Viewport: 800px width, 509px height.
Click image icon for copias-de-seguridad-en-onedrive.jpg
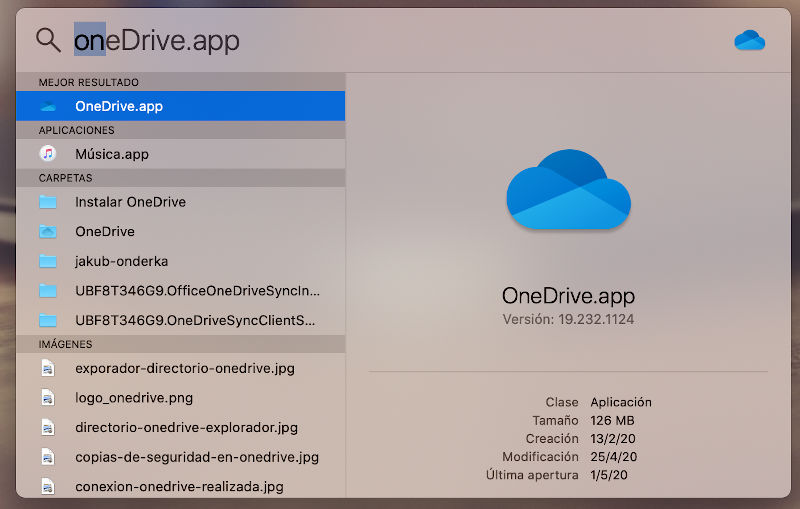pos(48,457)
